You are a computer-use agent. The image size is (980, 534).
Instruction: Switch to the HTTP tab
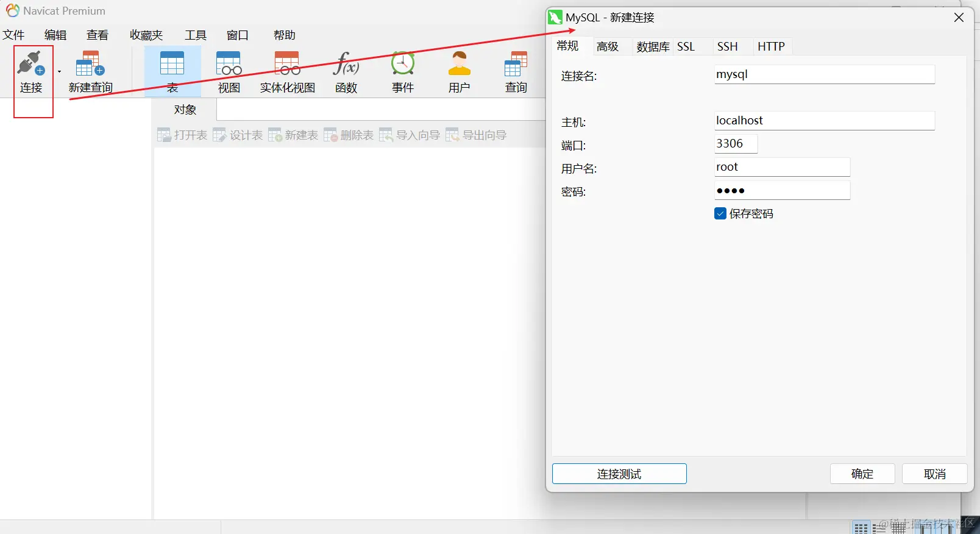[771, 46]
